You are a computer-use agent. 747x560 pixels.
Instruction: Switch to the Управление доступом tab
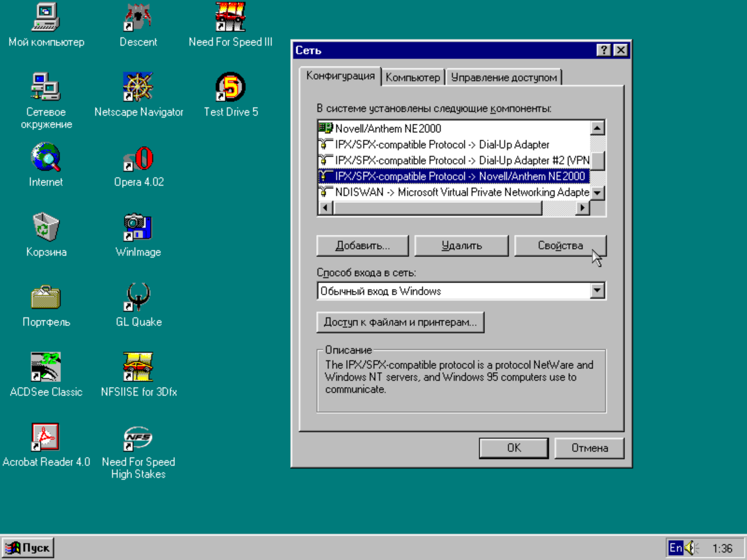(504, 77)
